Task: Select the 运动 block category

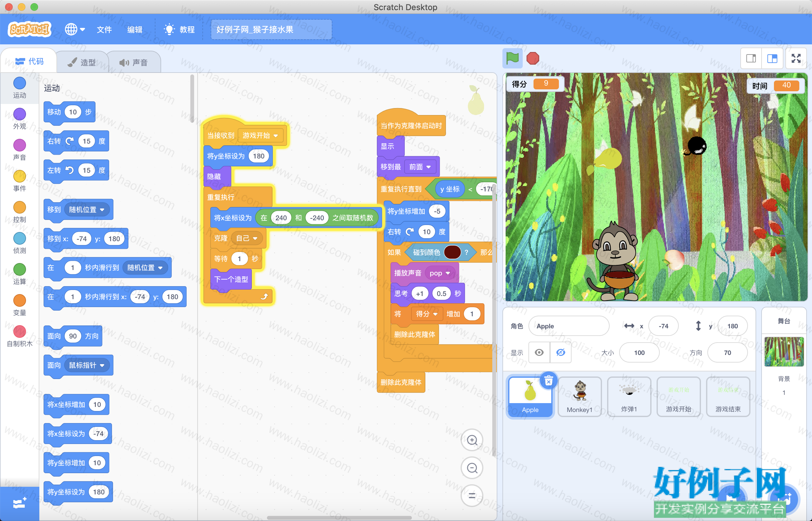Action: pyautogui.click(x=20, y=88)
